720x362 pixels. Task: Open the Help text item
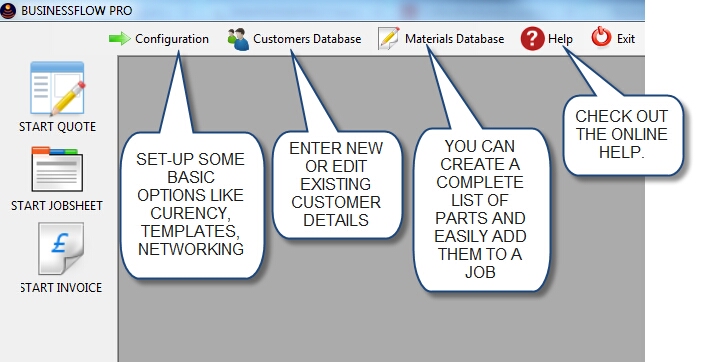(x=560, y=40)
